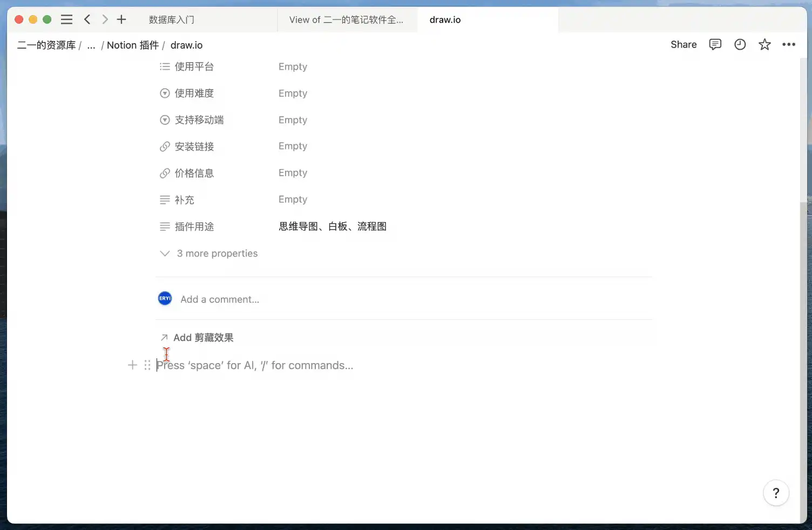
Task: Open the help question mark button
Action: pyautogui.click(x=776, y=493)
